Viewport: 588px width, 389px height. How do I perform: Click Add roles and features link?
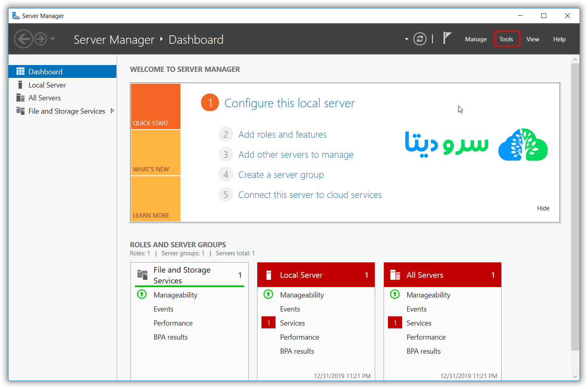(282, 134)
